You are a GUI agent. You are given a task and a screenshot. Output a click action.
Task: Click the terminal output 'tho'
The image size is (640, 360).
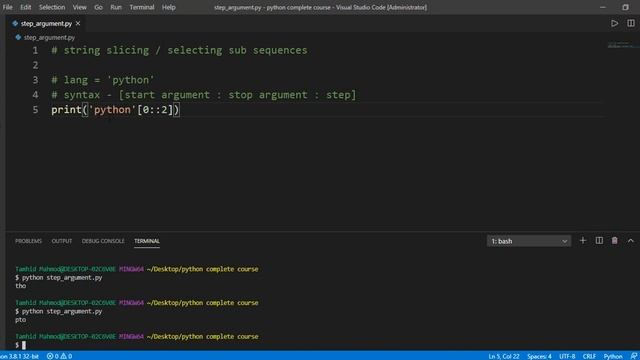tap(20, 286)
